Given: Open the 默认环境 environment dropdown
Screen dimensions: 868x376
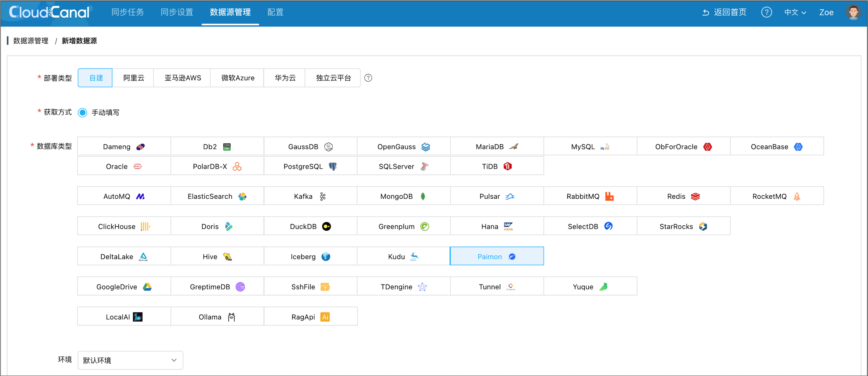Looking at the screenshot, I should [x=130, y=360].
